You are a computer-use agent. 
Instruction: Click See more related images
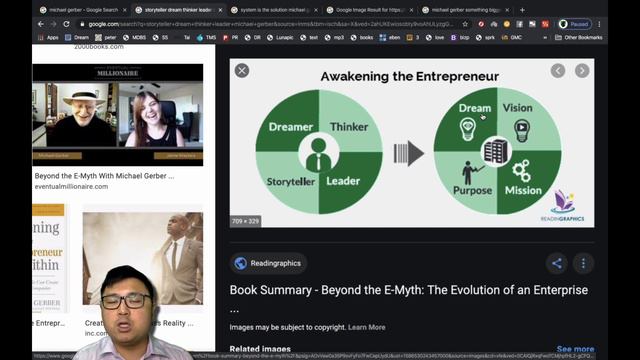pos(575,349)
